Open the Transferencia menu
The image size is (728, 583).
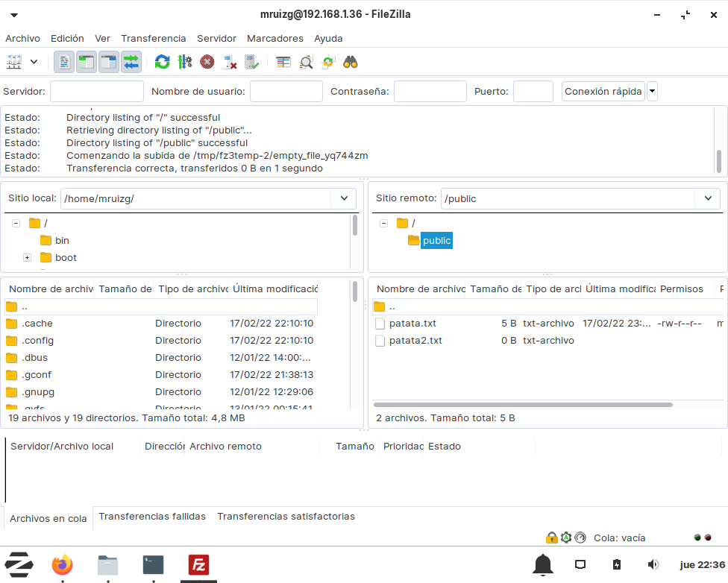tap(154, 38)
